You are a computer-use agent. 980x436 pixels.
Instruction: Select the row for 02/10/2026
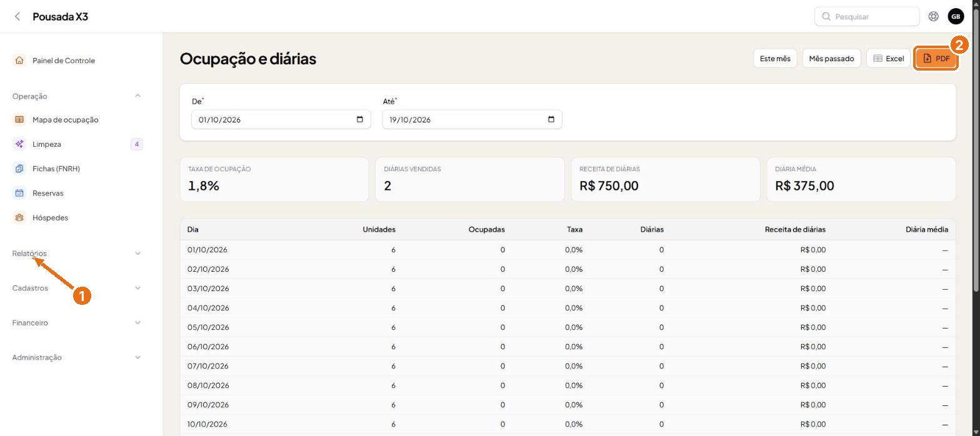coord(567,269)
